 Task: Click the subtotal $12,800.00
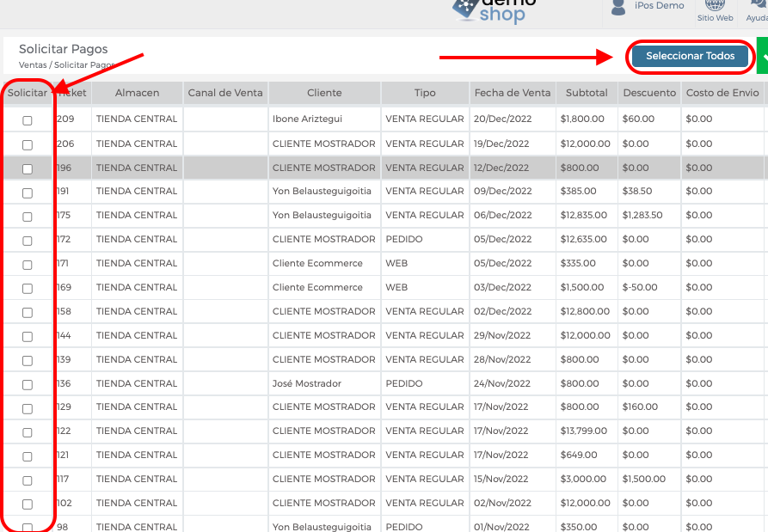tap(585, 311)
